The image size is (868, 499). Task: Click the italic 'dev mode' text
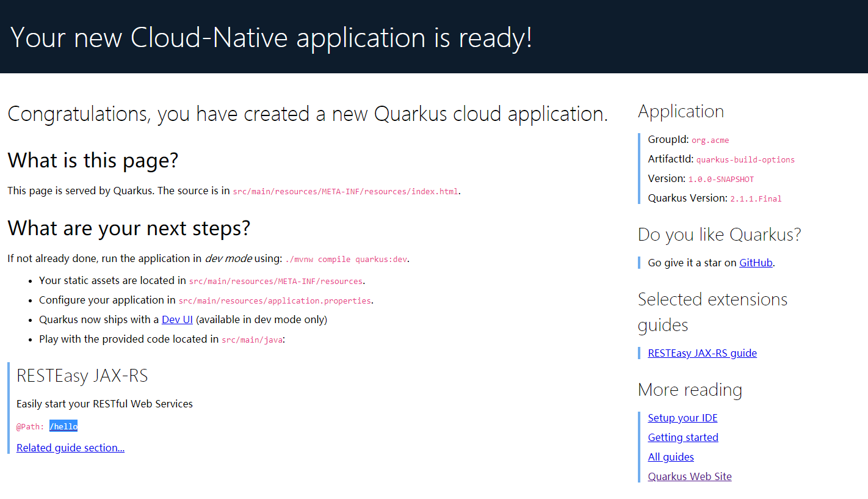(228, 258)
